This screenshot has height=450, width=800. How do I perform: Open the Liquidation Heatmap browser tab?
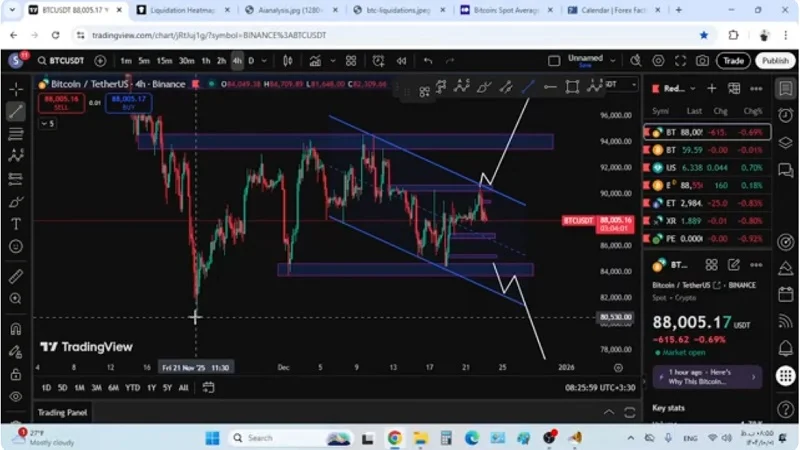click(x=183, y=10)
